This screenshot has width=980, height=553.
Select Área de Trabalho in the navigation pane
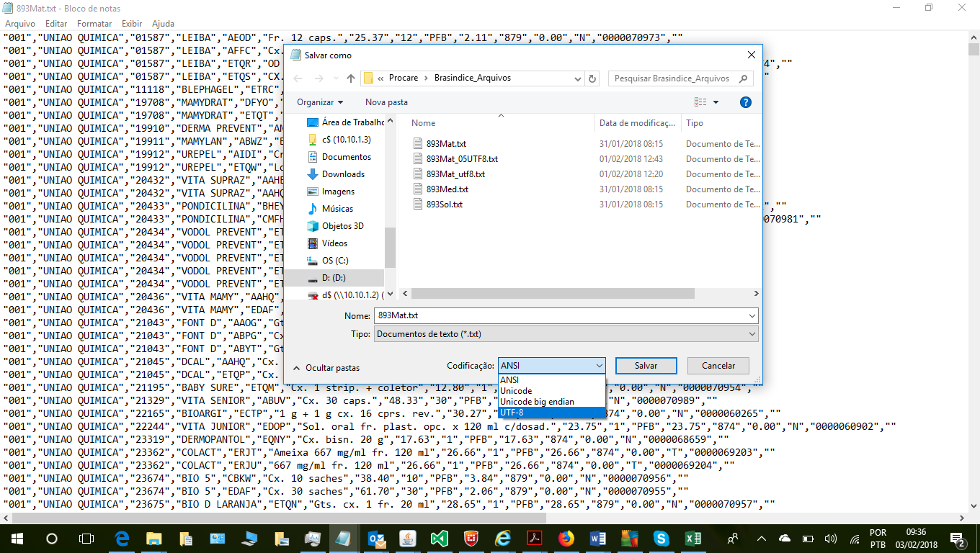point(344,122)
